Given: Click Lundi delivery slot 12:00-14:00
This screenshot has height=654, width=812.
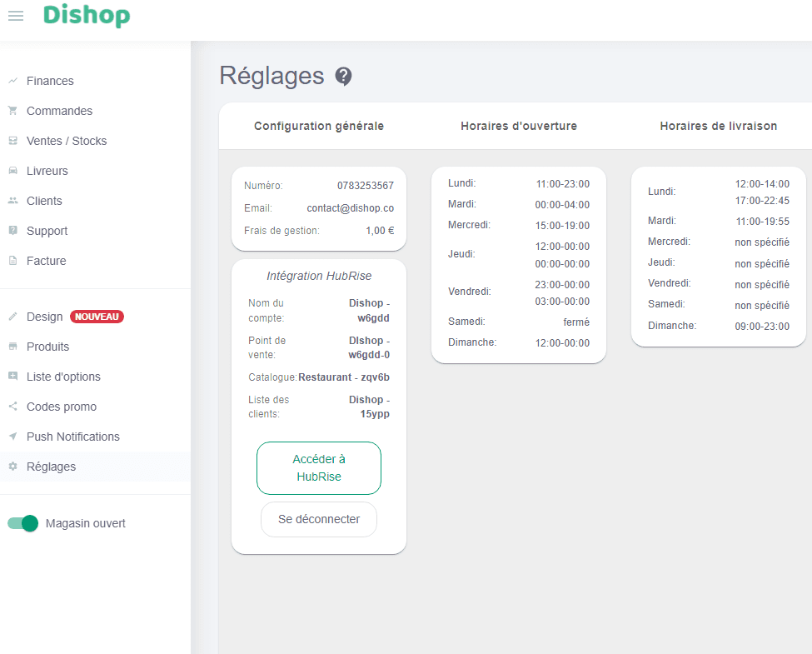Looking at the screenshot, I should point(762,184).
